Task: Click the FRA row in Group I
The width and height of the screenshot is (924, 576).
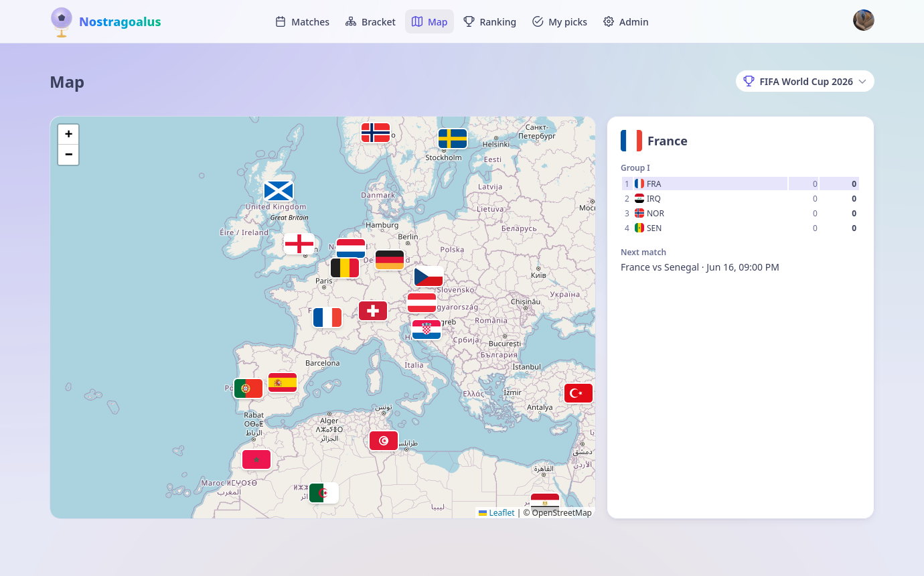Action: point(740,184)
